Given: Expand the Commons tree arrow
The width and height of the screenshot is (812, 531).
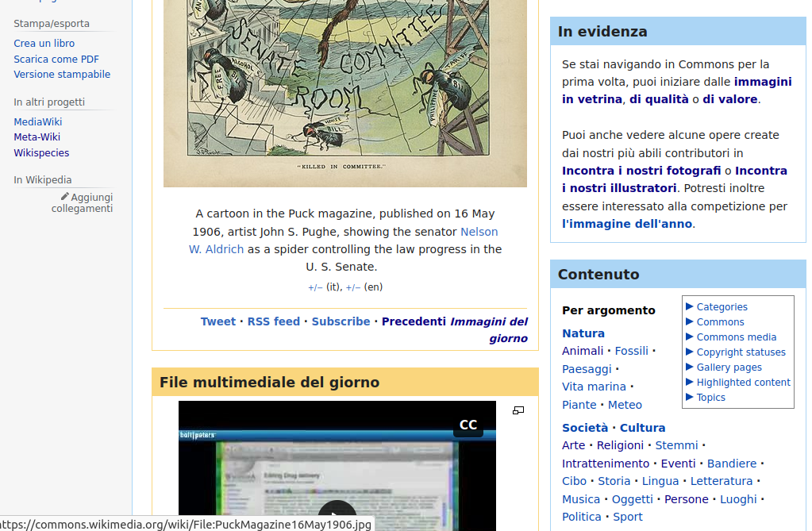Looking at the screenshot, I should [689, 321].
